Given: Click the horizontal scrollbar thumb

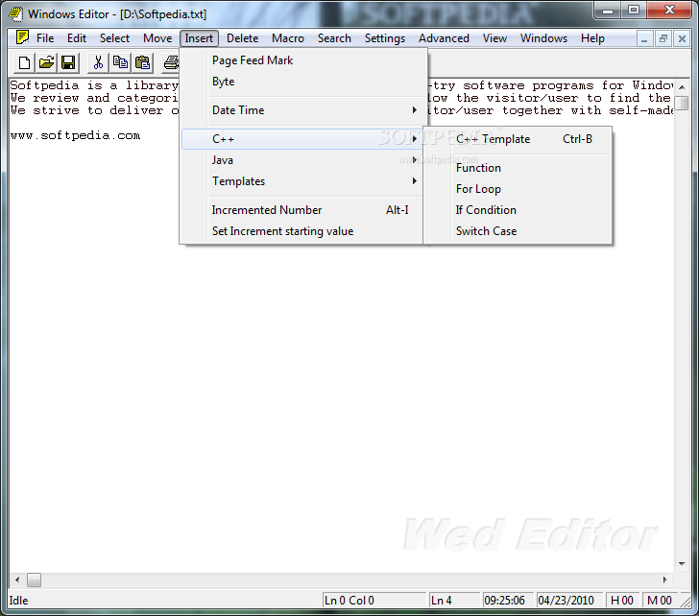Looking at the screenshot, I should 34,580.
